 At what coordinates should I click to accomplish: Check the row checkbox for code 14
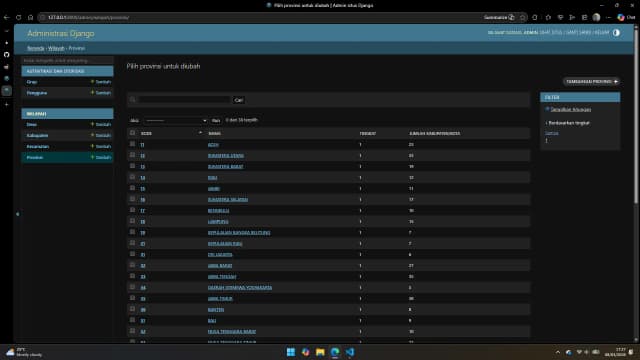click(132, 177)
